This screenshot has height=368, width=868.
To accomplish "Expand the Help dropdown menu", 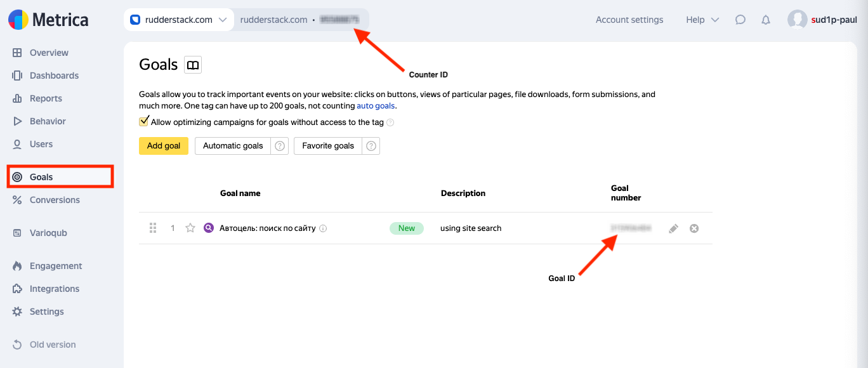I will point(702,20).
